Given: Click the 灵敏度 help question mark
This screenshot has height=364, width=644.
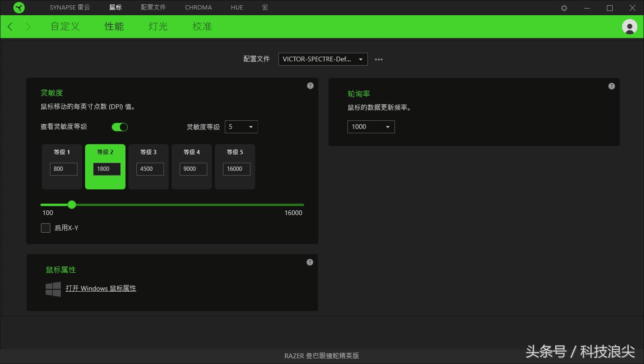Looking at the screenshot, I should point(310,85).
